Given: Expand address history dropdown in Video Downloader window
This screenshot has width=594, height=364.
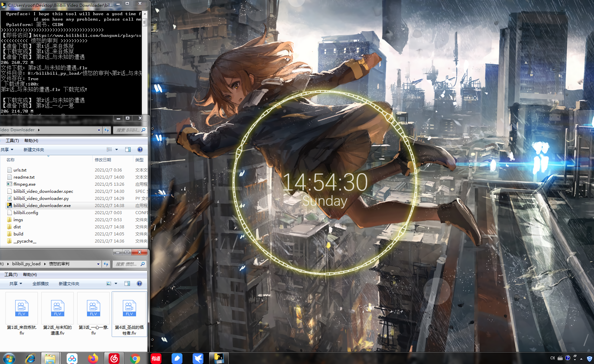Looking at the screenshot, I should [x=99, y=130].
